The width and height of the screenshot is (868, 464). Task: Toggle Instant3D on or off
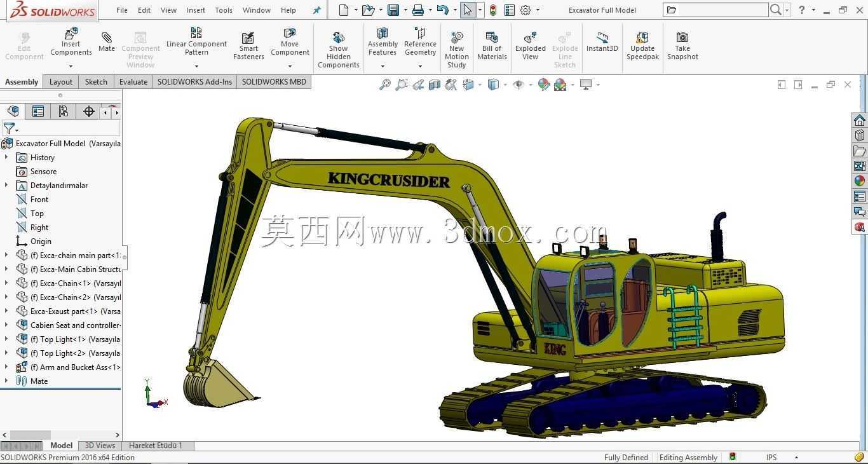pyautogui.click(x=602, y=42)
